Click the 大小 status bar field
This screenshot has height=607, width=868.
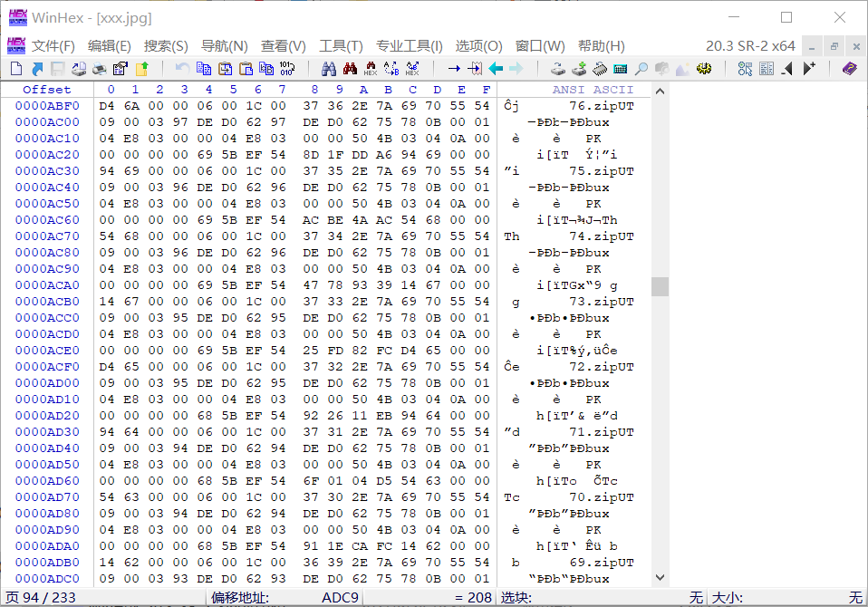point(786,598)
